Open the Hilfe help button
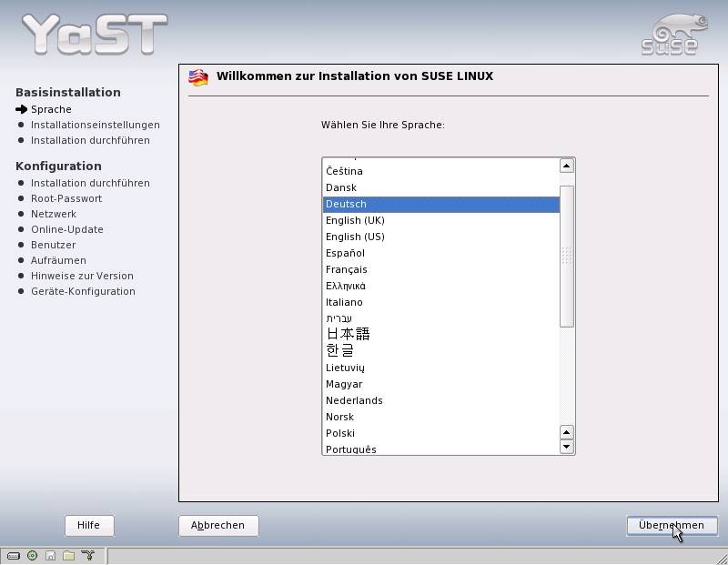Viewport: 728px width, 565px height. 89,526
